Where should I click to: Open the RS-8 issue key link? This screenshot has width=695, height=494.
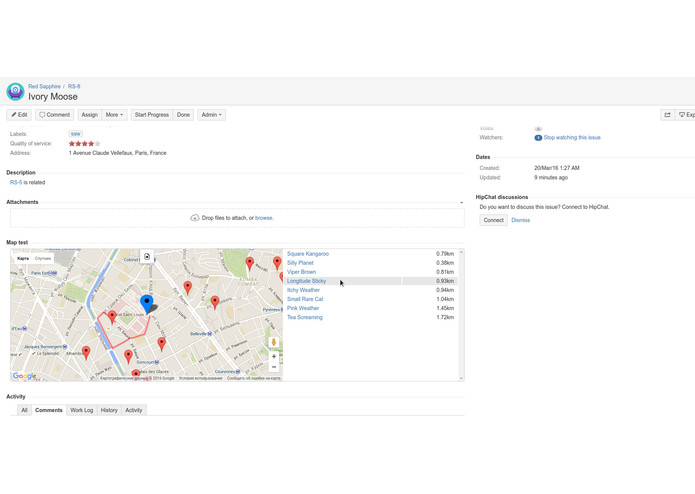click(x=74, y=86)
